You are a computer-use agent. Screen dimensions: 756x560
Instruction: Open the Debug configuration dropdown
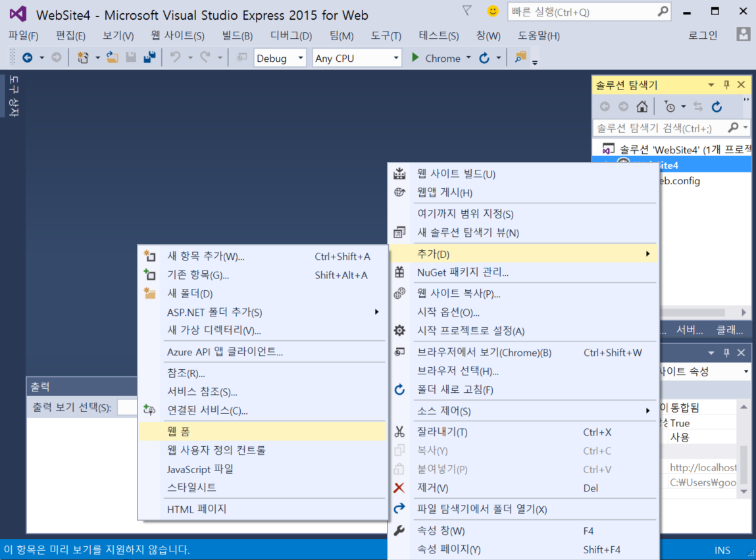[x=280, y=58]
